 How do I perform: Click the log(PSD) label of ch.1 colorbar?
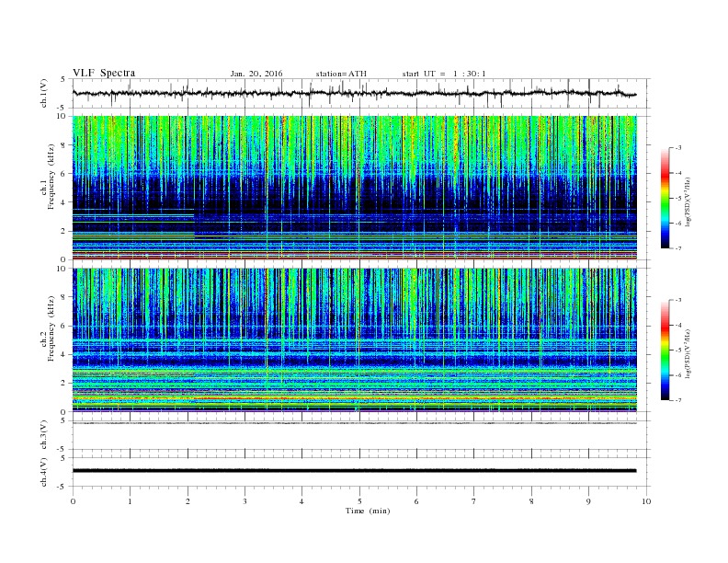(x=688, y=202)
